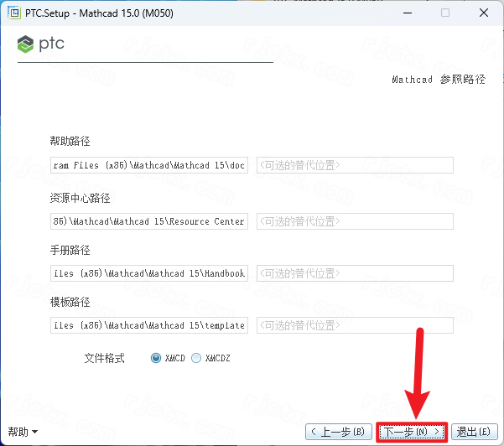Click the Resource Center path field

point(148,221)
